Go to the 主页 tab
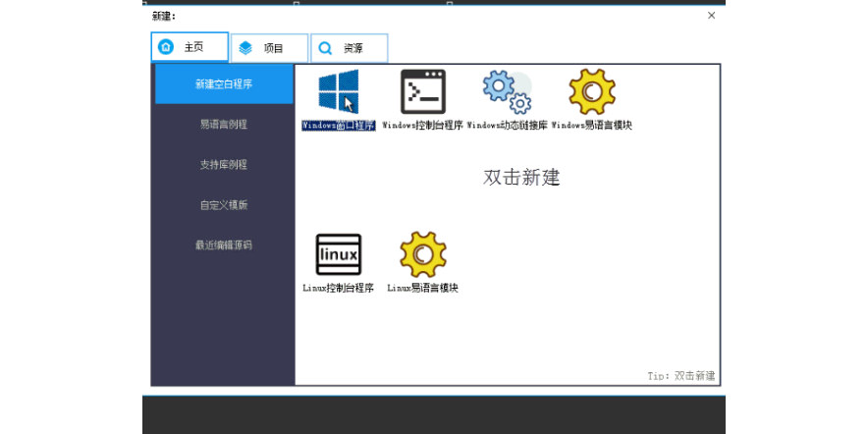 click(x=190, y=47)
